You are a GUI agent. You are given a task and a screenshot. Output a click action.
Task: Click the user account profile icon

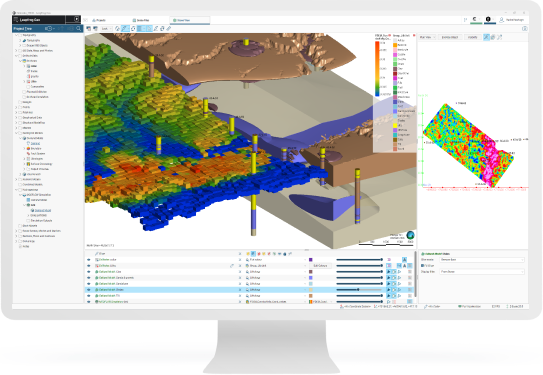tap(501, 20)
